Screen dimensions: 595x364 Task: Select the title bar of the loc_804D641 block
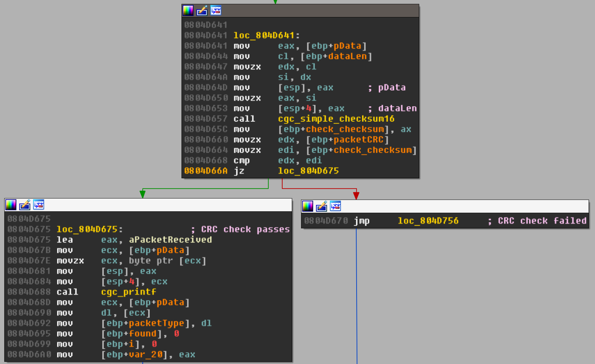point(300,10)
